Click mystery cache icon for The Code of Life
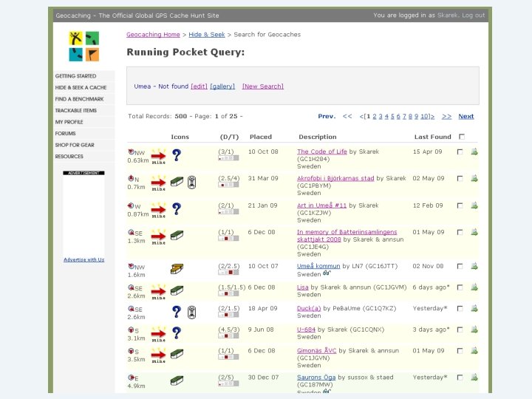The height and width of the screenshot is (399, 532). click(177, 155)
